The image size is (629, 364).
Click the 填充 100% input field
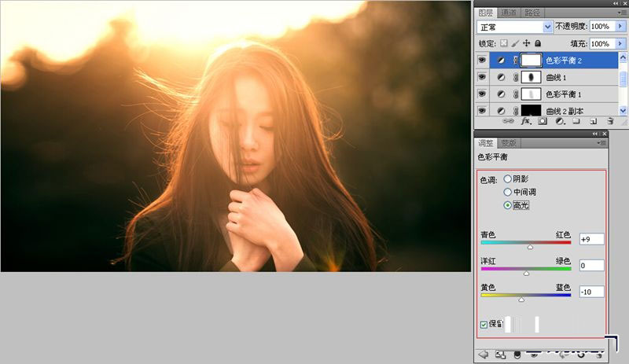602,43
